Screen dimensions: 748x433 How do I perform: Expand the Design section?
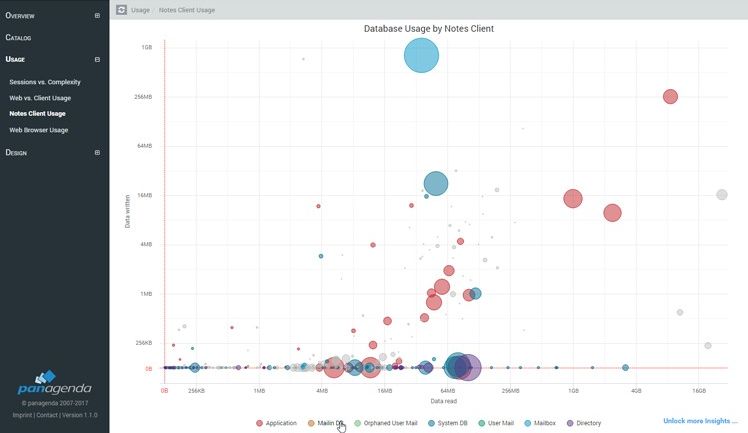97,153
